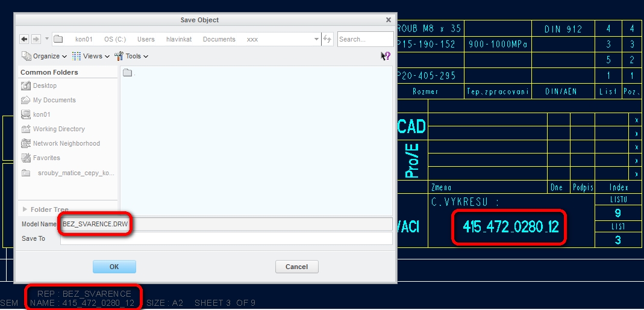Screen dimensions: 644x310
Task: Go to Working Directory
Action: (53, 129)
